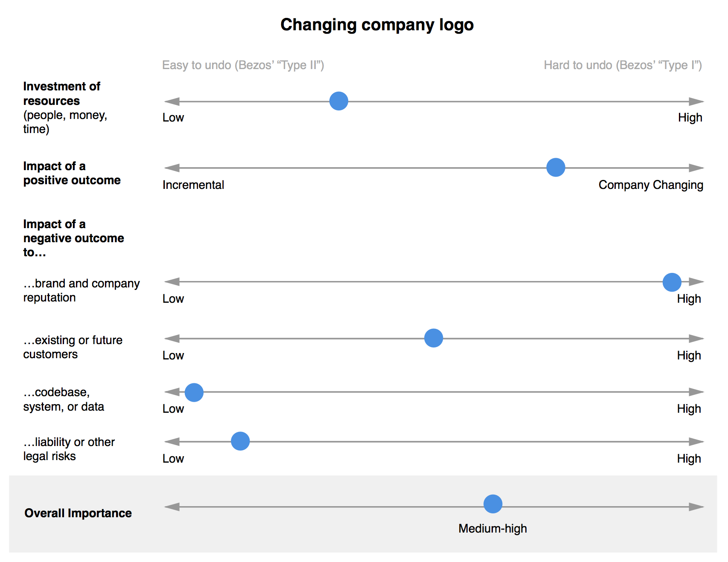Click the Investment of resources slider dot
This screenshot has height=562, width=728.
(339, 101)
